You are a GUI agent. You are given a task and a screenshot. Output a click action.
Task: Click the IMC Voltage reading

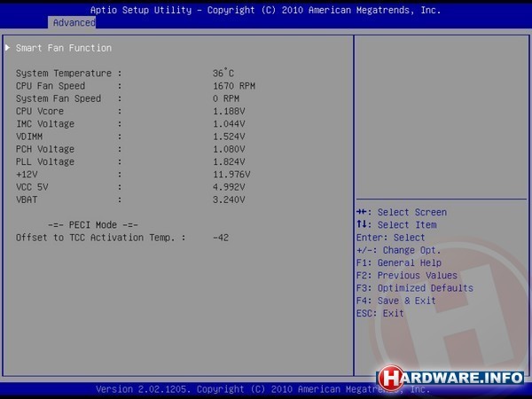[x=230, y=124]
